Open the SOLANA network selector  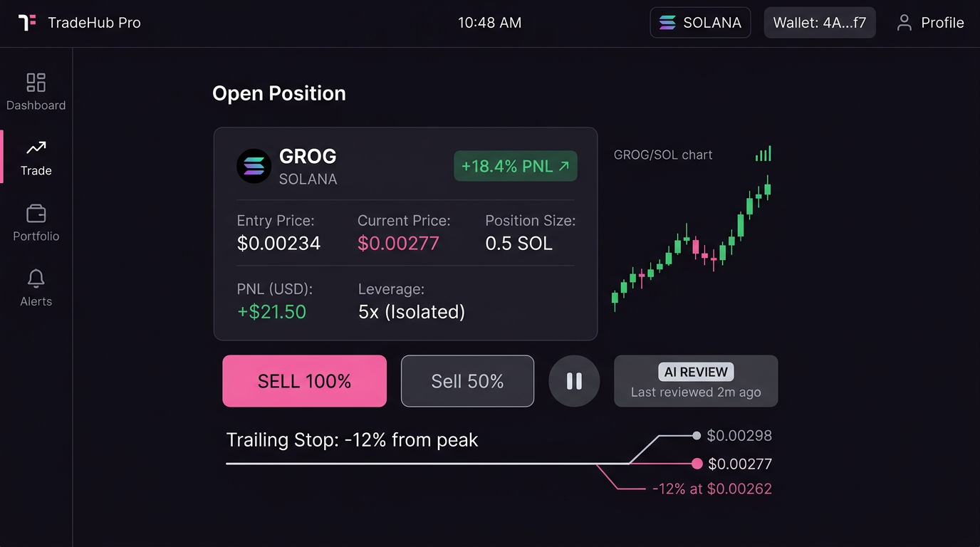700,22
